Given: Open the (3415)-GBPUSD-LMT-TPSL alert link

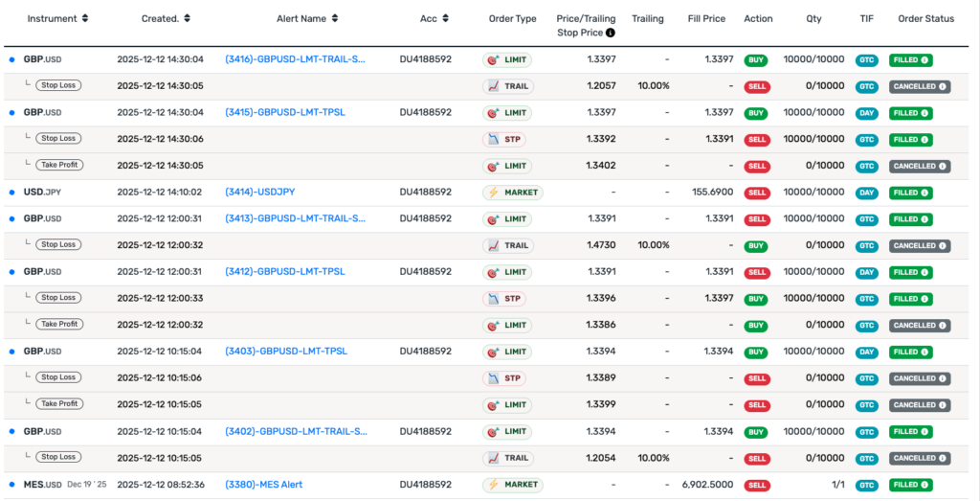Looking at the screenshot, I should [x=284, y=113].
